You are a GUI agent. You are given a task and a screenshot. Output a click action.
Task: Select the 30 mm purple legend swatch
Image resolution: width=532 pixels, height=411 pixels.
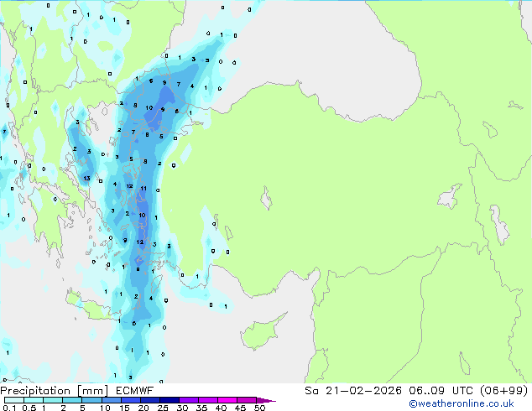tap(188, 400)
